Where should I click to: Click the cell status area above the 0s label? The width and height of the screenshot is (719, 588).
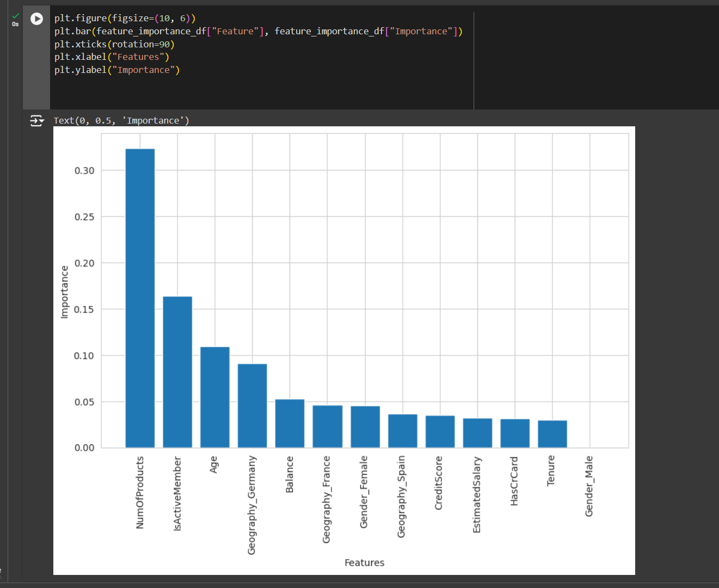tap(15, 16)
